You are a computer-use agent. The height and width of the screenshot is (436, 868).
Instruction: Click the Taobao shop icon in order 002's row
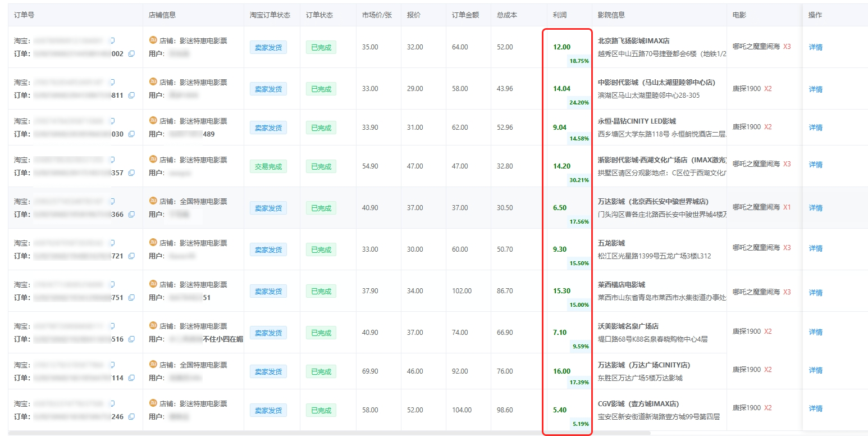click(x=153, y=40)
